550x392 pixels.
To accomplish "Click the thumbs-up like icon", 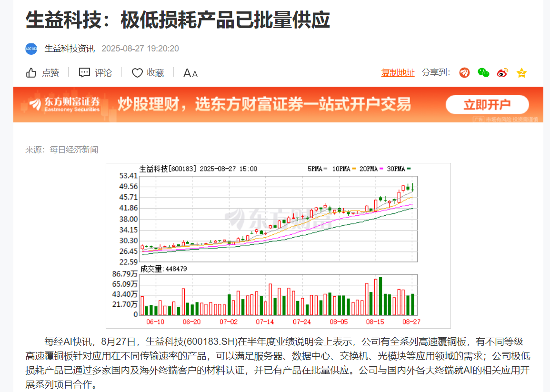I will tap(31, 73).
